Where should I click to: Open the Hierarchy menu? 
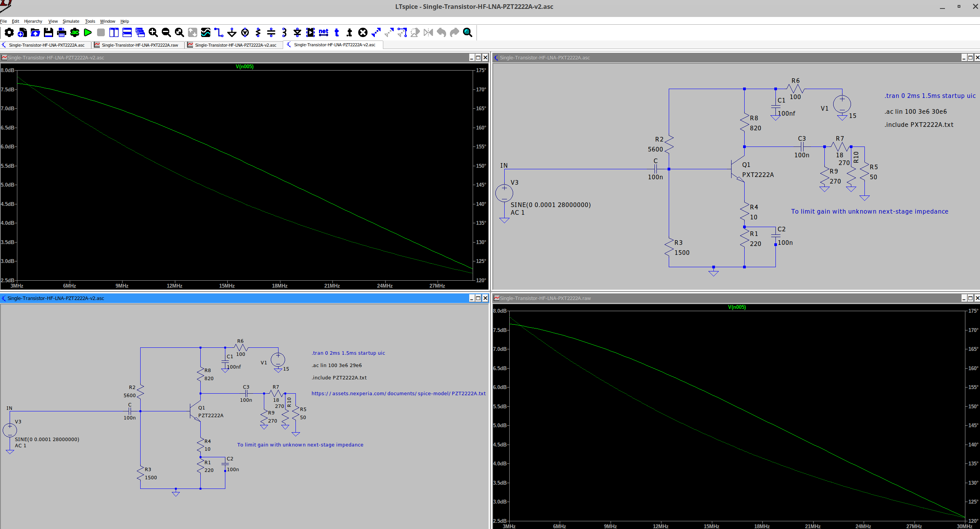(33, 21)
